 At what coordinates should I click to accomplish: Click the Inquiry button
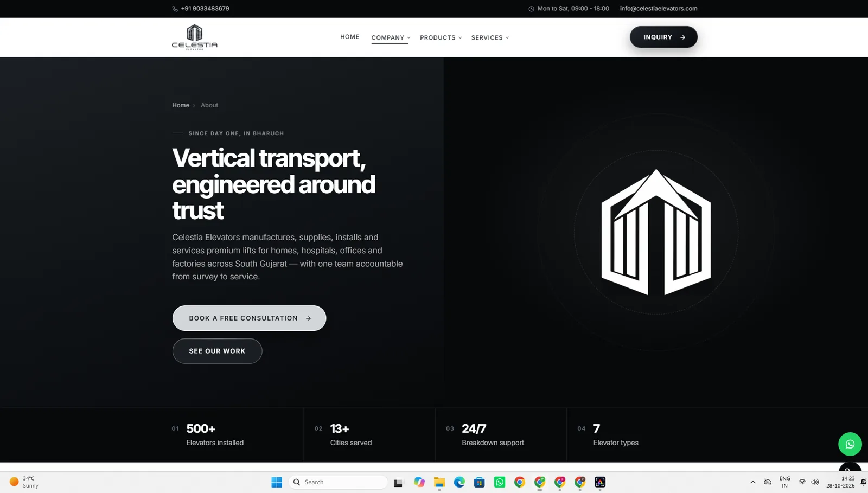(x=663, y=37)
